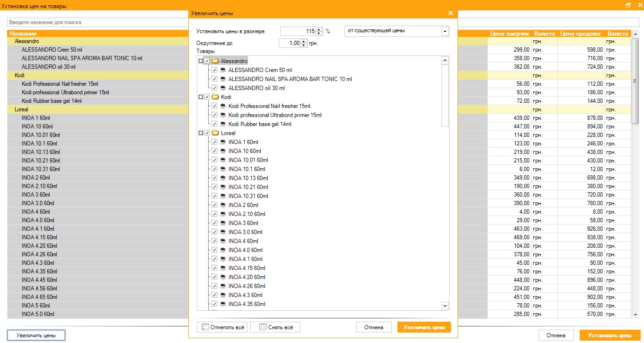The height and width of the screenshot is (343, 644).
Task: Click product icon beside Kodi Rubber base gel
Action: tap(222, 124)
